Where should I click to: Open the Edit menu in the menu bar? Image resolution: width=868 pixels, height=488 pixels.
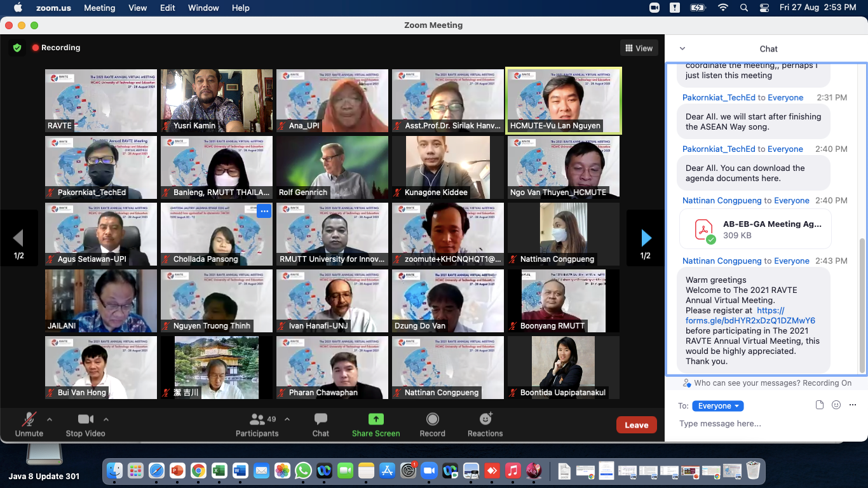pyautogui.click(x=168, y=8)
